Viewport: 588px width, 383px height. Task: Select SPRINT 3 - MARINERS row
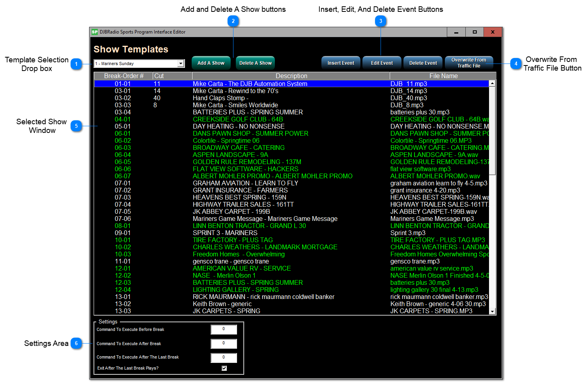tap(292, 233)
